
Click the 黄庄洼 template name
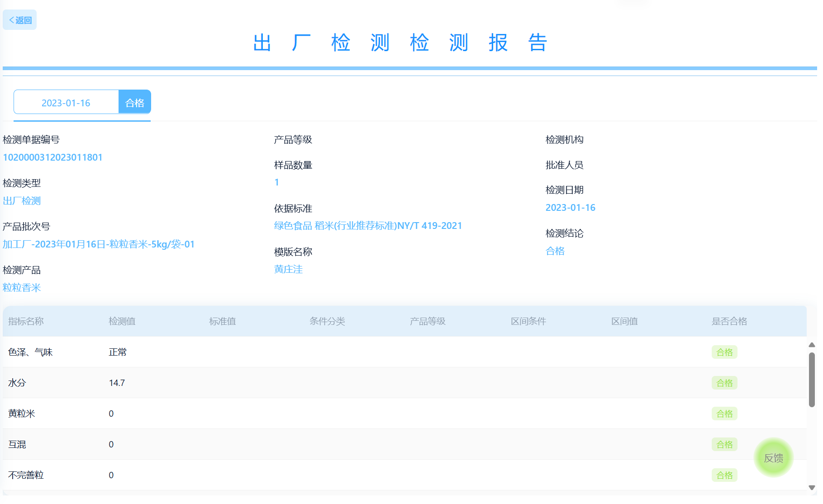coord(288,269)
